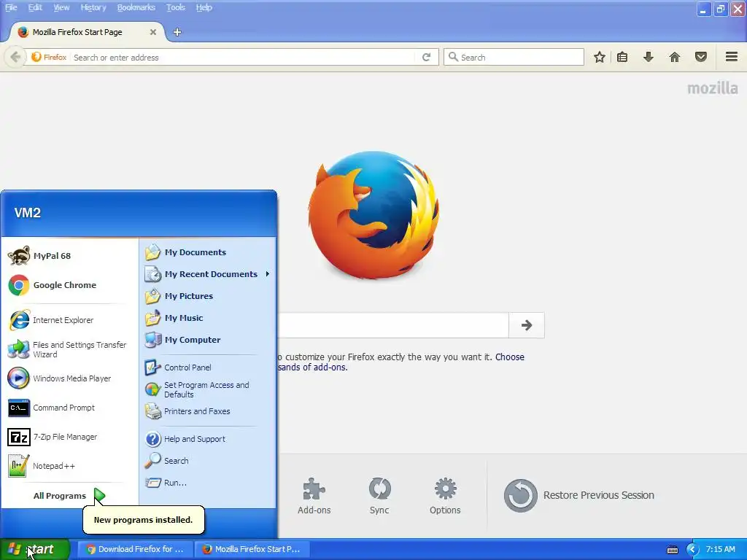Launch Google Chrome from the Start menu
This screenshot has height=560, width=747.
[x=69, y=285]
